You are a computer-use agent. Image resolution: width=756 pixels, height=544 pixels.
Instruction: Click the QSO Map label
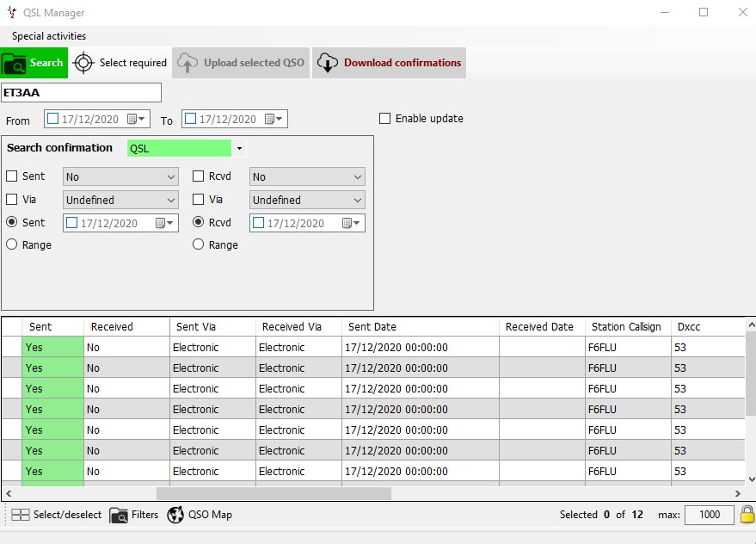click(x=210, y=515)
